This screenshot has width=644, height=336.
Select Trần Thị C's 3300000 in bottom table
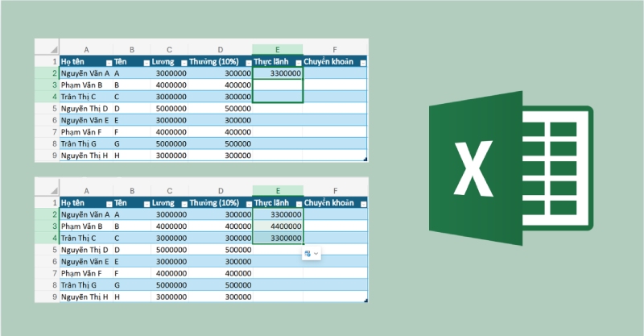coord(278,239)
